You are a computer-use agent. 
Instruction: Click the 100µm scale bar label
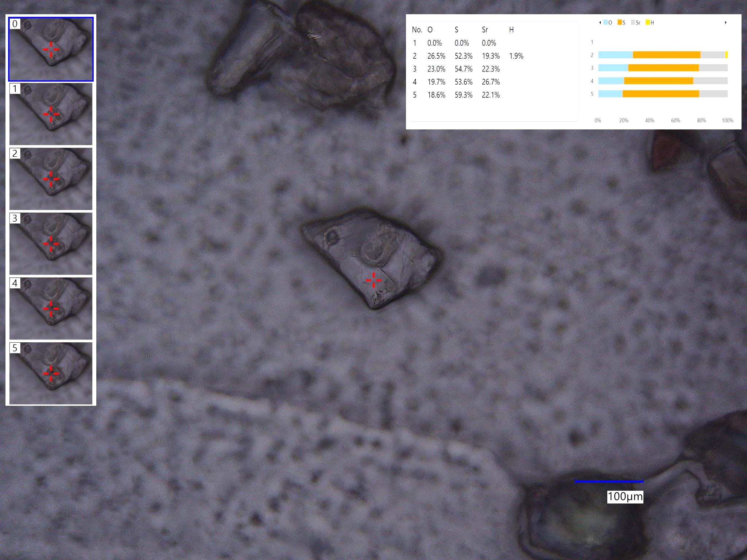pos(625,497)
